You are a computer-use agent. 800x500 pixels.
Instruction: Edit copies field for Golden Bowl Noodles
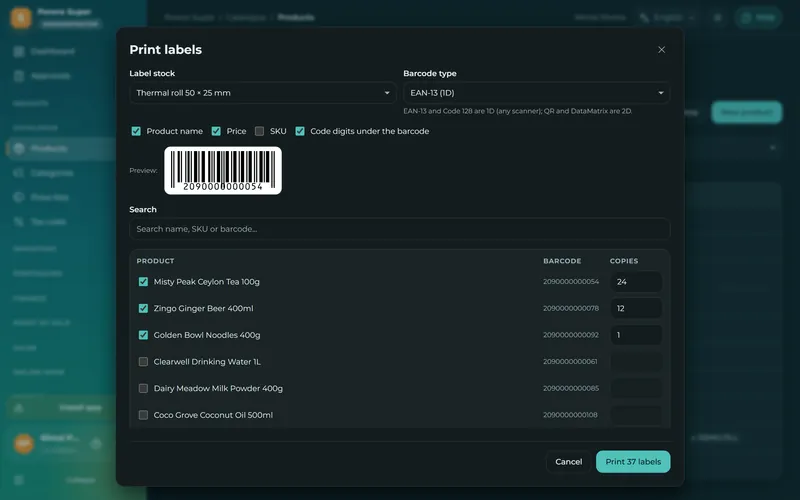pos(636,335)
